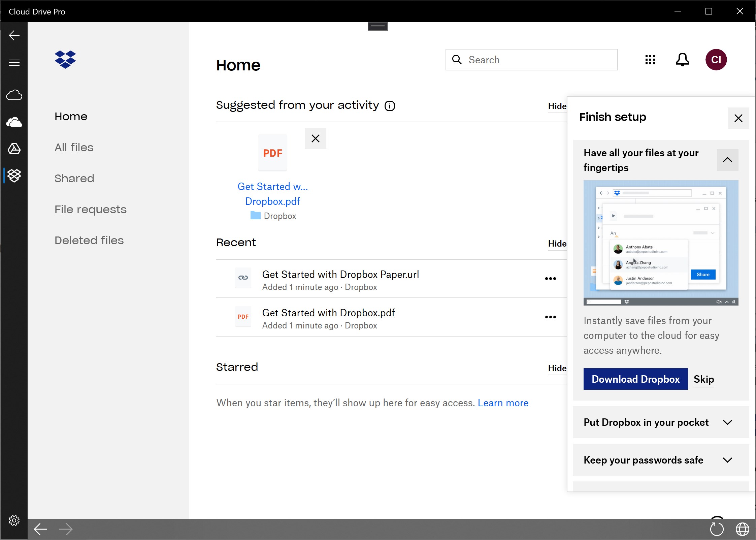Go to All files
The width and height of the screenshot is (756, 540).
coord(74,148)
